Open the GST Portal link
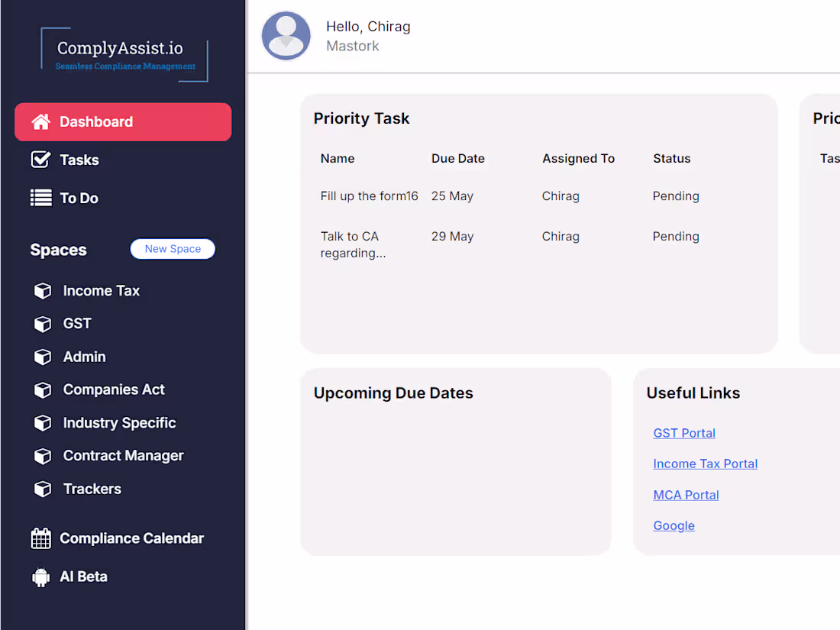Screen dimensions: 840x630 (x=684, y=433)
